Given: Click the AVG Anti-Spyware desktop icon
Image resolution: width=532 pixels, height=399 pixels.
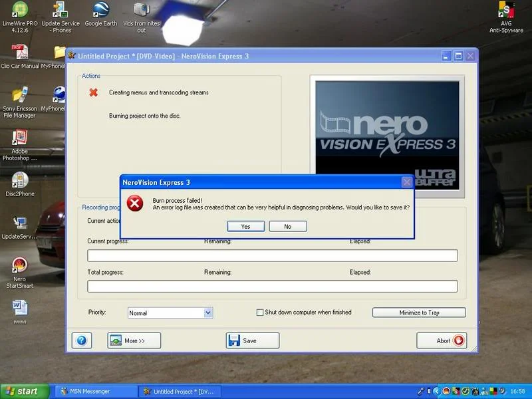Looking at the screenshot, I should pyautogui.click(x=506, y=17).
